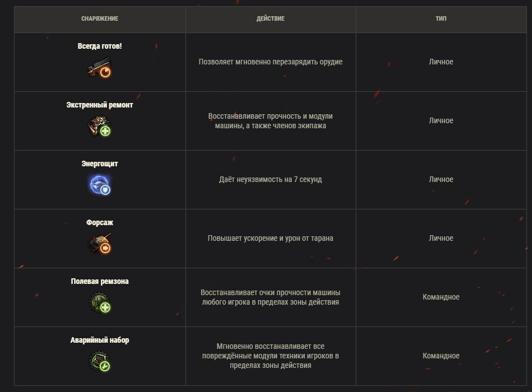This screenshot has width=532, height=392.
Task: Click the ТИП column header
Action: pos(441,18)
